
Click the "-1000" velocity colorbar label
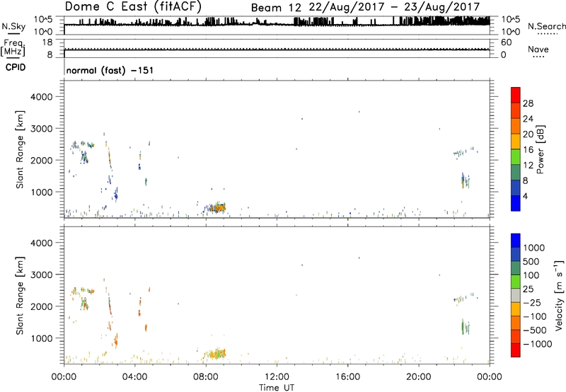(537, 344)
